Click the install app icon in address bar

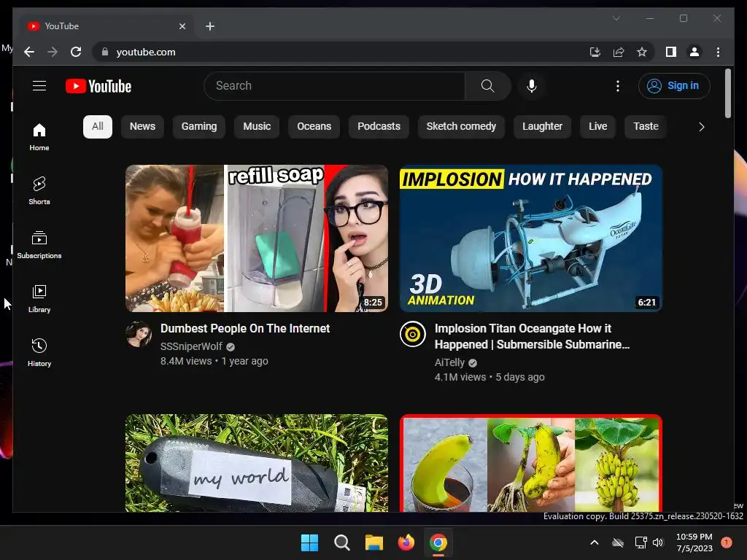pyautogui.click(x=595, y=52)
